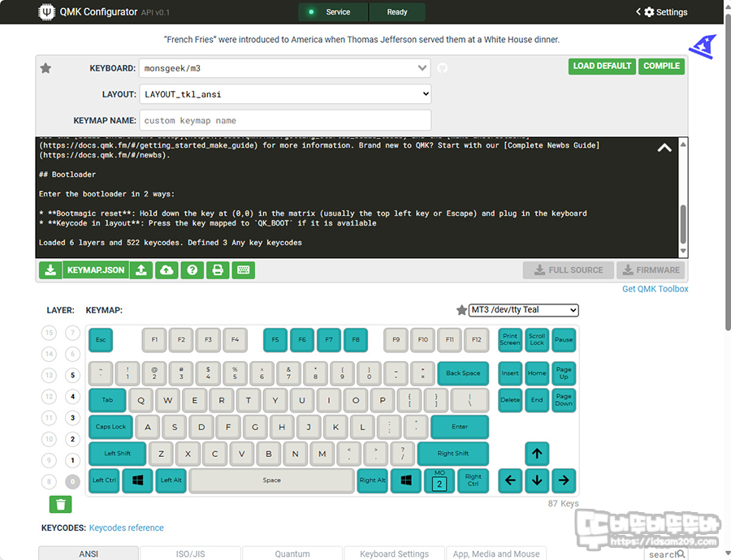Click the QMK Configurator logo icon
The image size is (731, 560).
tap(46, 11)
